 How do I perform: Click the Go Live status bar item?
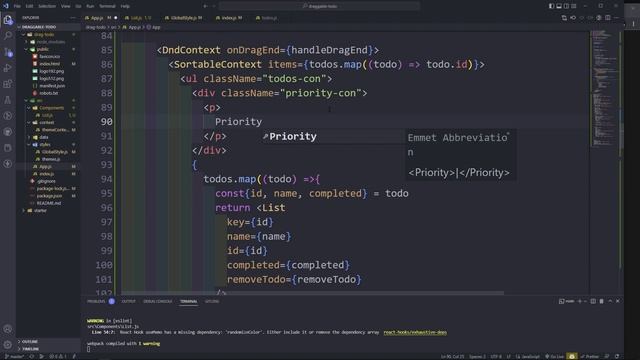pyautogui.click(x=554, y=356)
